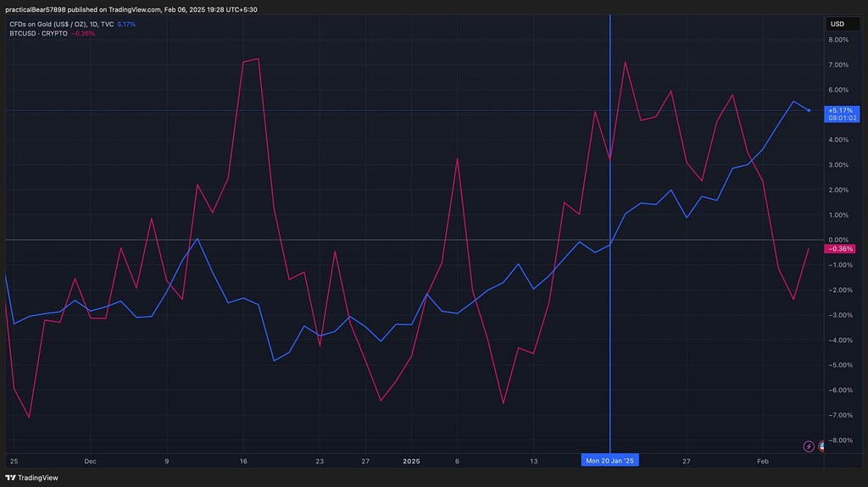Click the 0.00% scale label

(x=838, y=241)
